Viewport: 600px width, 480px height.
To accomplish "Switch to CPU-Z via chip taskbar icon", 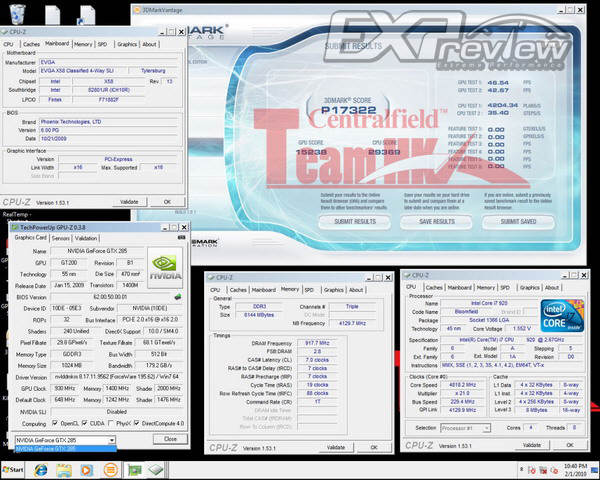I will pyautogui.click(x=156, y=470).
